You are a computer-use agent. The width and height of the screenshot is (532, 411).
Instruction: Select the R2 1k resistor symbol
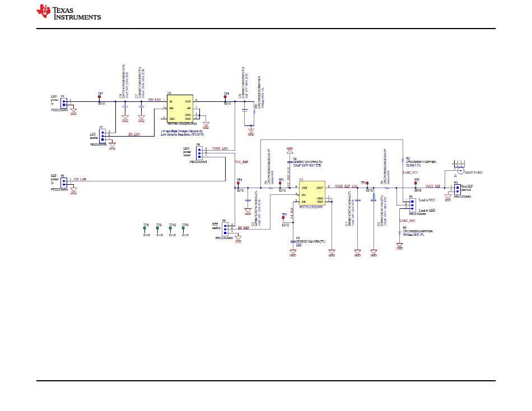(x=403, y=160)
